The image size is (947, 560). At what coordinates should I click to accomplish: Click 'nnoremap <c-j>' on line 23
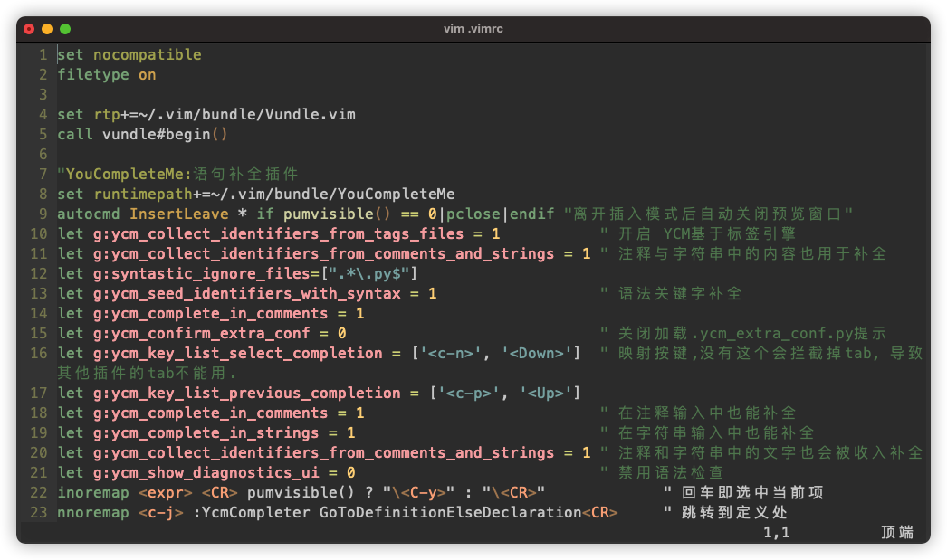point(120,512)
